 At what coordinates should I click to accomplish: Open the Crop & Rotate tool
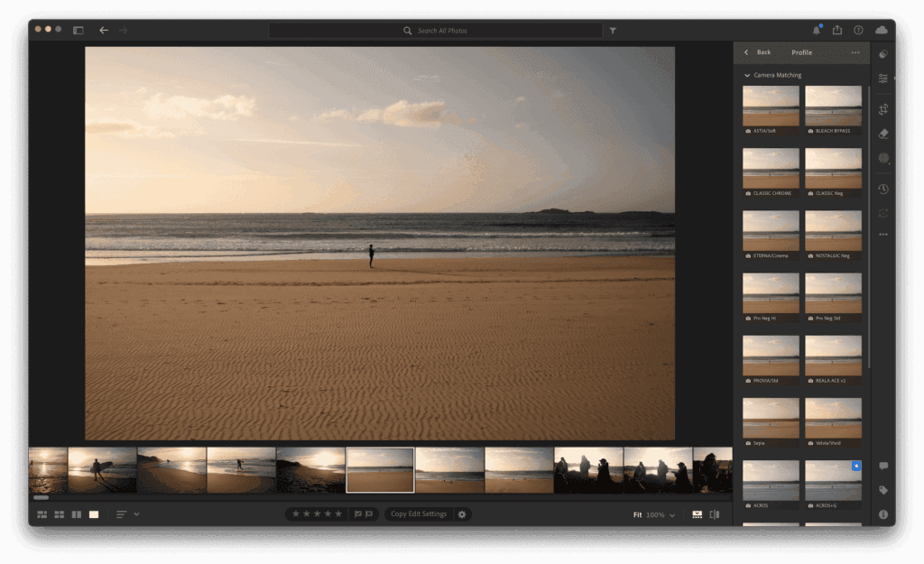tap(882, 110)
